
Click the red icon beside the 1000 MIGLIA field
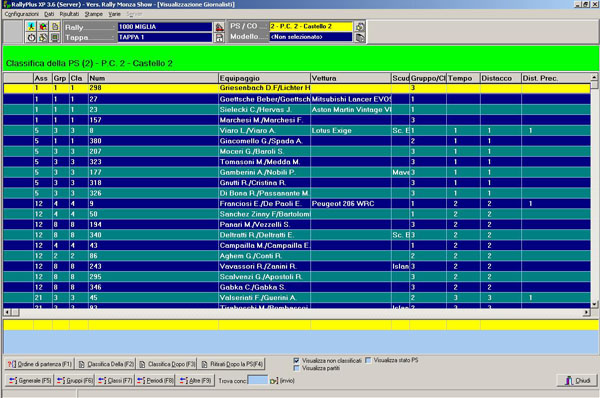(x=219, y=27)
